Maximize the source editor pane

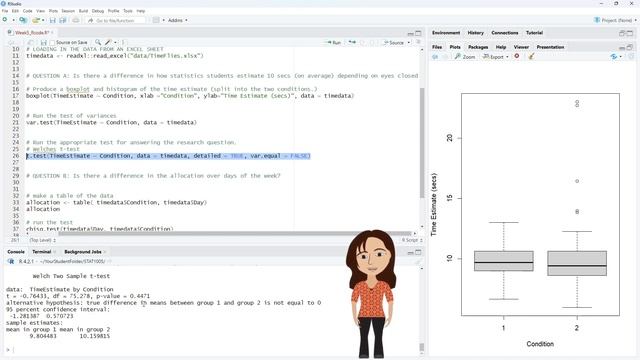coord(418,33)
